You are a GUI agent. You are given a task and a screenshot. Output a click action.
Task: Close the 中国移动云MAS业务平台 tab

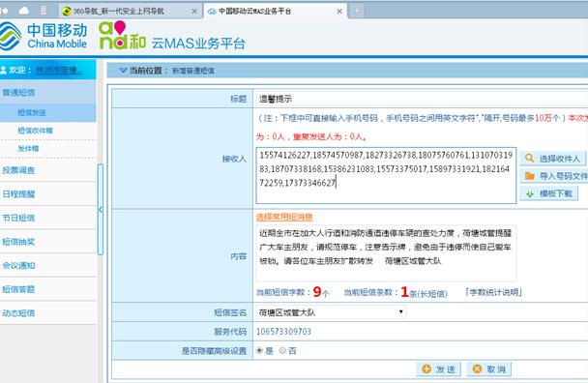(339, 12)
